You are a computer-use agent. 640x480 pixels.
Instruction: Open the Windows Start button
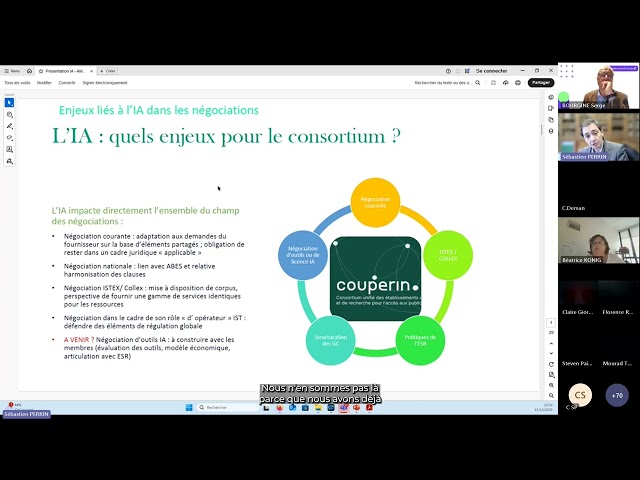point(189,407)
